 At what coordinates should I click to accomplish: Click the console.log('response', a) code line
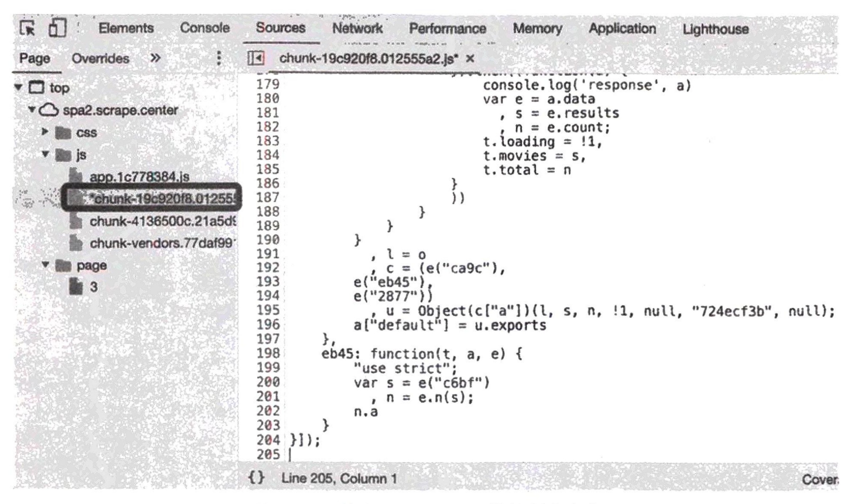[587, 85]
